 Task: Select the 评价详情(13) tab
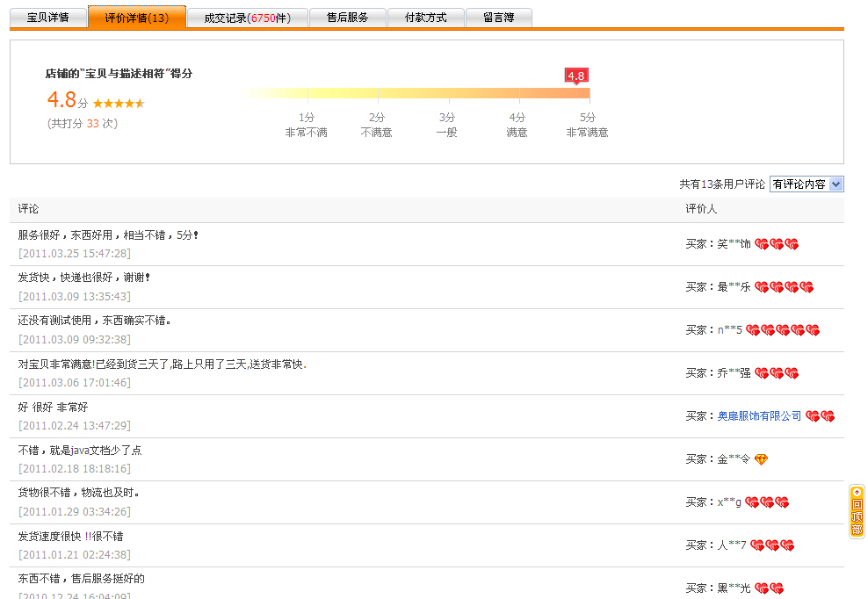point(137,18)
